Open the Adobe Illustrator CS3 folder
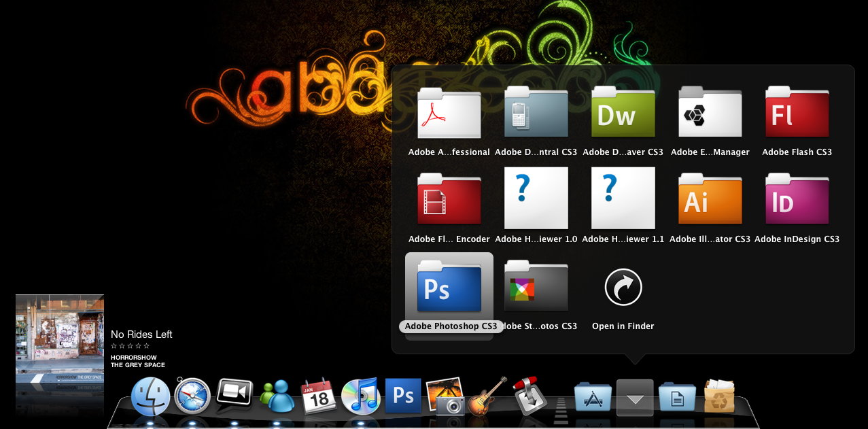This screenshot has width=868, height=429. pos(710,199)
